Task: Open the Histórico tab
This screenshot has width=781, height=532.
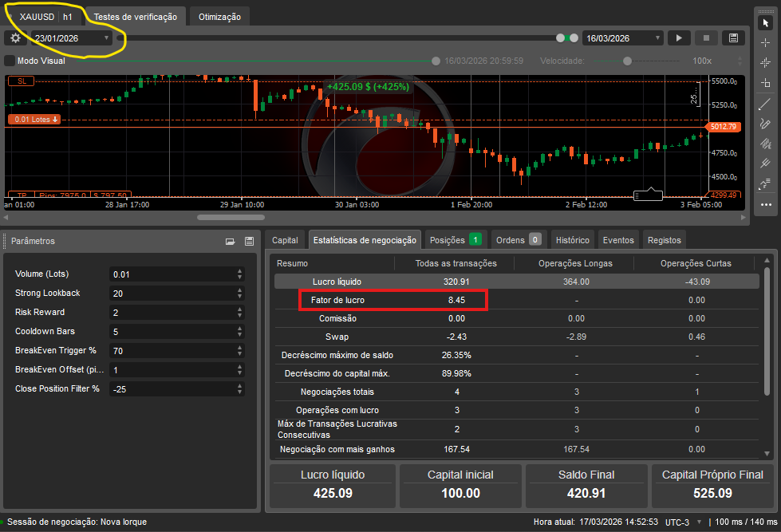Action: 572,239
